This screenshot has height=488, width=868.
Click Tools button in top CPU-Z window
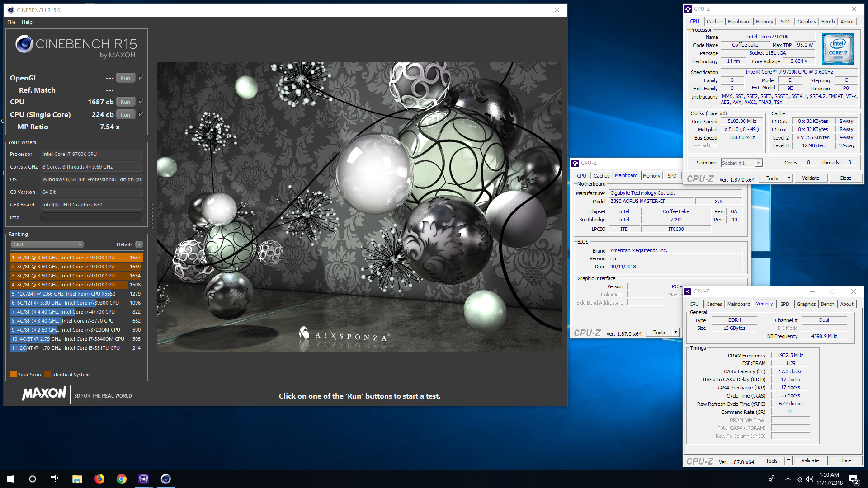(x=772, y=178)
